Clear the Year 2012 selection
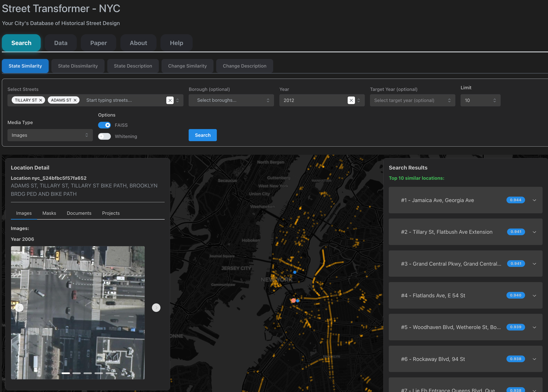548x392 pixels. [x=351, y=101]
